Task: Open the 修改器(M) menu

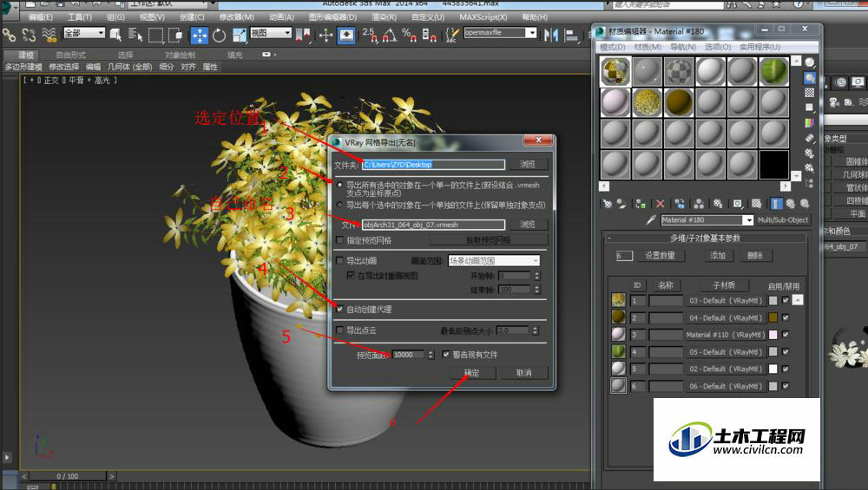Action: point(236,17)
